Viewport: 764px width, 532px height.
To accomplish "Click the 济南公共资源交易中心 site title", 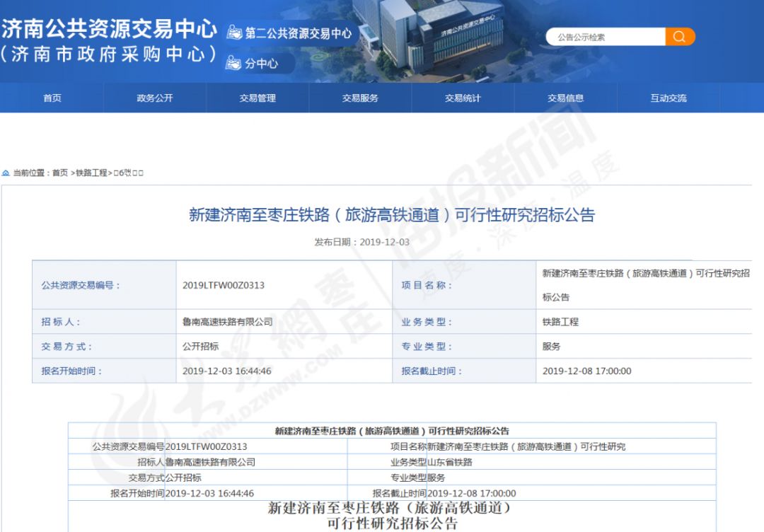I will point(109,29).
